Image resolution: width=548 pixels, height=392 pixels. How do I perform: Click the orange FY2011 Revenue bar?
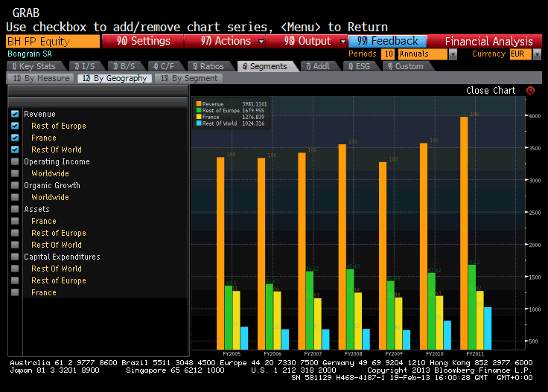[x=464, y=233]
